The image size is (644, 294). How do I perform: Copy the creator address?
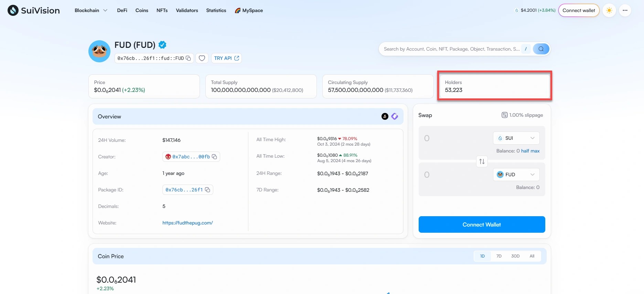214,157
